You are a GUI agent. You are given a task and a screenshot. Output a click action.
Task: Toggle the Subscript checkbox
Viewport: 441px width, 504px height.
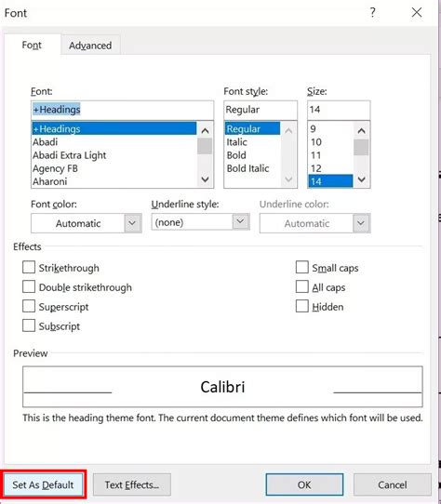tap(29, 325)
